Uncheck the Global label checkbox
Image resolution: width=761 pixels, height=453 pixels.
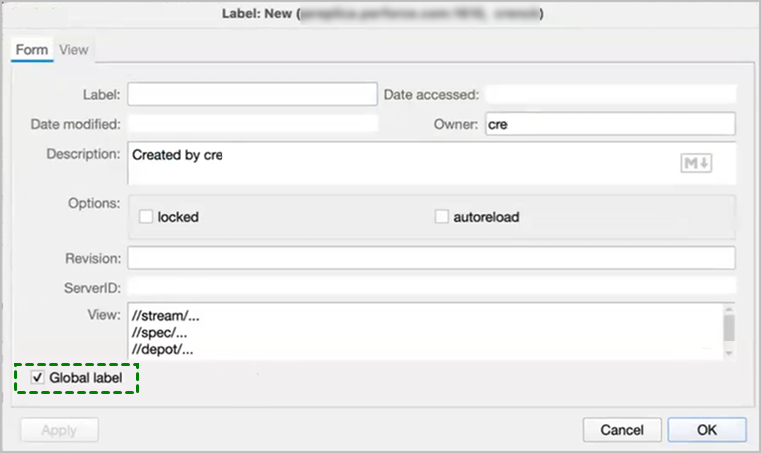38,378
